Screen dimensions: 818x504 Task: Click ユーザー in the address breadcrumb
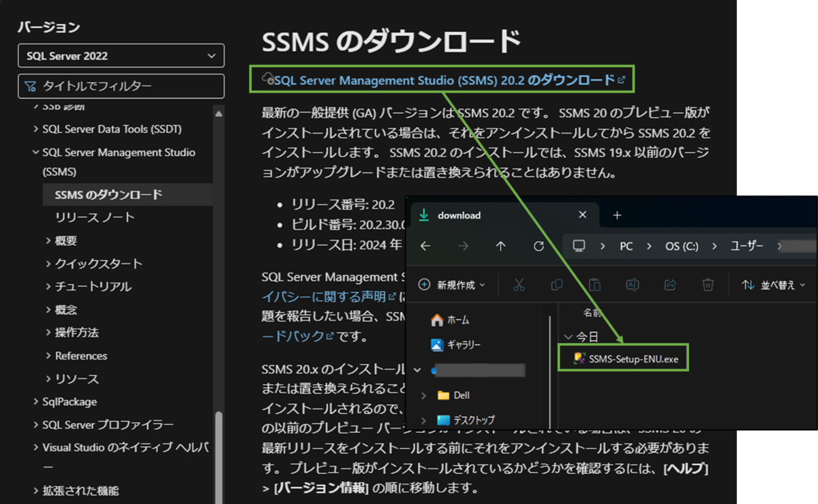click(746, 247)
